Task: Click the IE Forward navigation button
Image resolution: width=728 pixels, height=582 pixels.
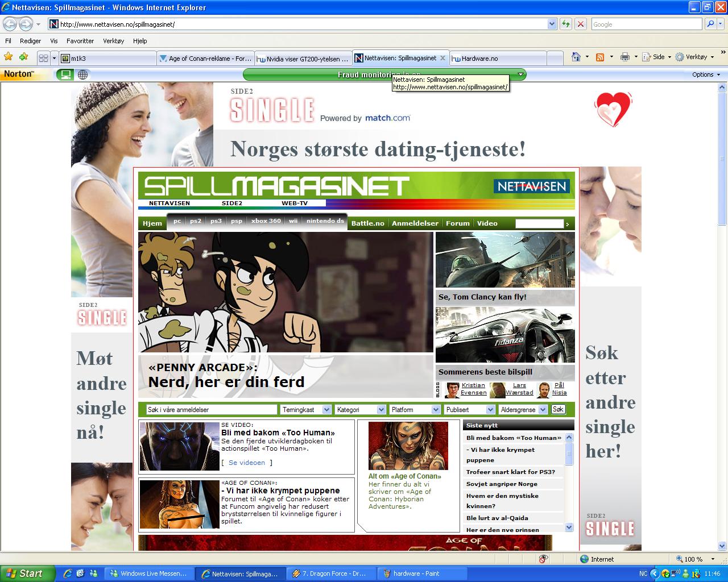Action: [26, 24]
